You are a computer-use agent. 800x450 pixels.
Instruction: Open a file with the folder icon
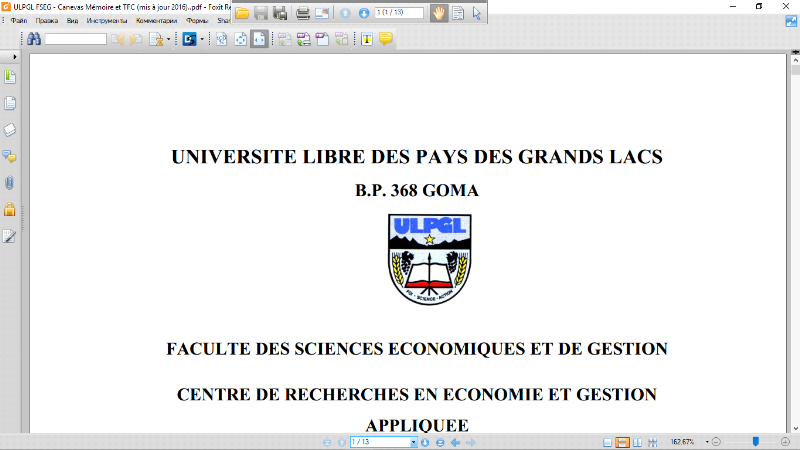tap(242, 13)
